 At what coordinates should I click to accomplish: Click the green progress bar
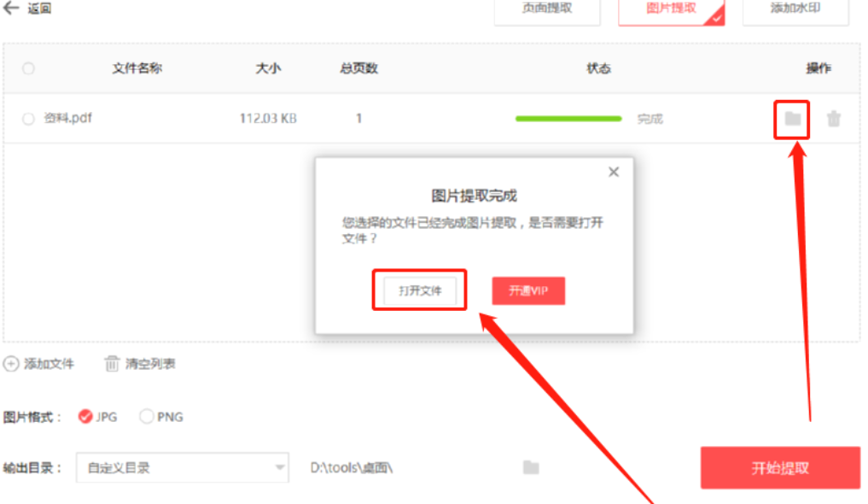568,119
